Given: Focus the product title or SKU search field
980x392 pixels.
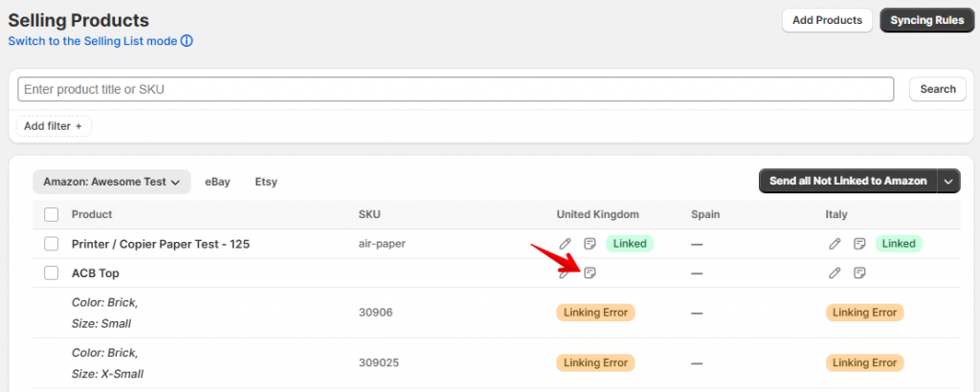Looking at the screenshot, I should pyautogui.click(x=456, y=89).
